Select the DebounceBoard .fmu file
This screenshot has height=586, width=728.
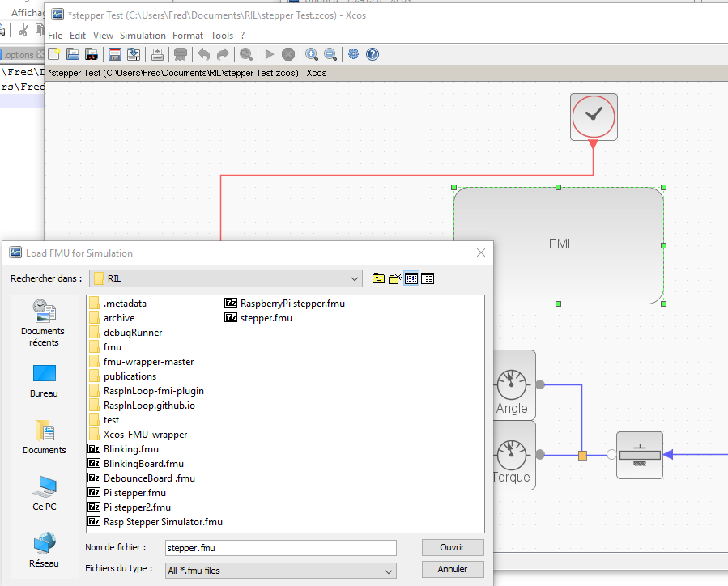[142, 478]
